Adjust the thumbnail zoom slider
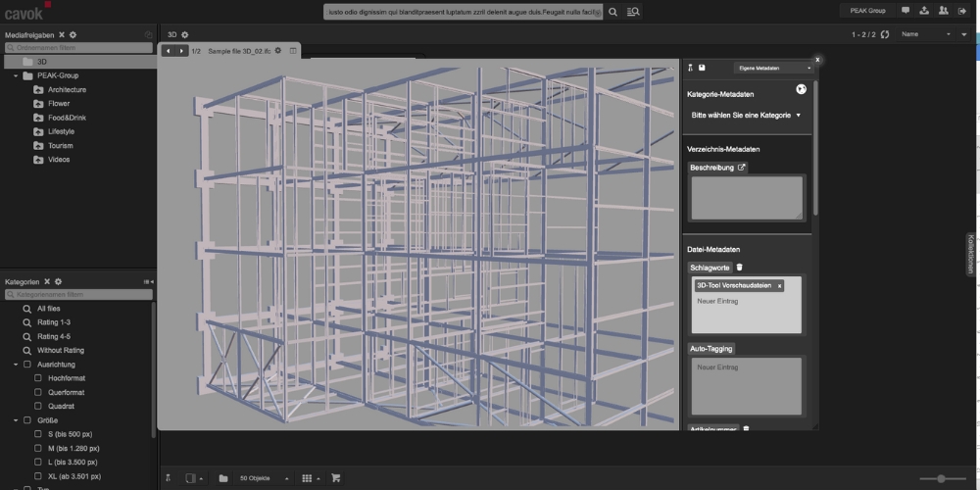980x490 pixels. tap(941, 478)
